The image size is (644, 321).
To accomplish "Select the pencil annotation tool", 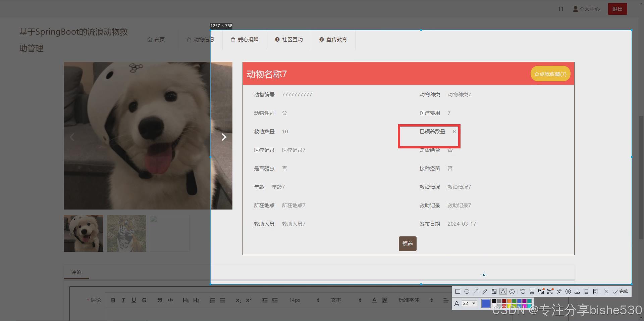I will [485, 291].
